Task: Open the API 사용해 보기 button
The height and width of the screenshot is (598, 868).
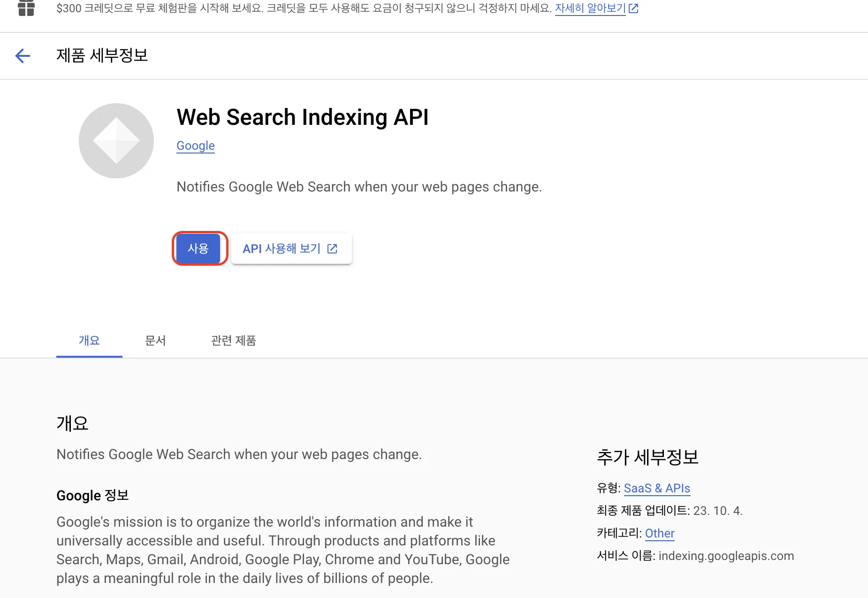Action: point(291,249)
